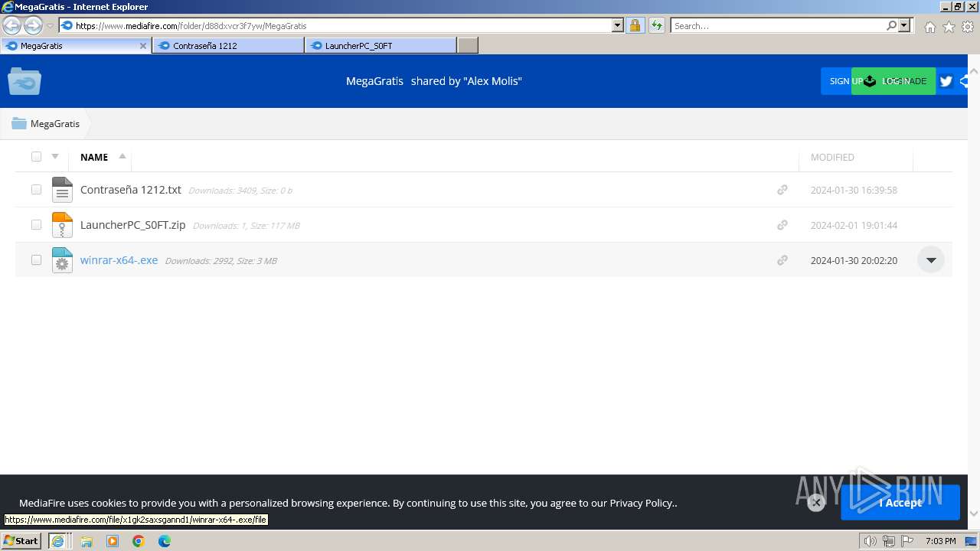Viewport: 980px width, 551px height.
Task: Go forward with the browser forward arrow
Action: (33, 26)
